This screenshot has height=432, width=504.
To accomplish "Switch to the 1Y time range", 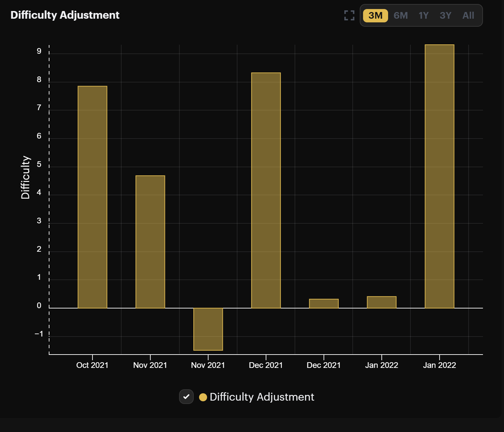I will tap(424, 16).
